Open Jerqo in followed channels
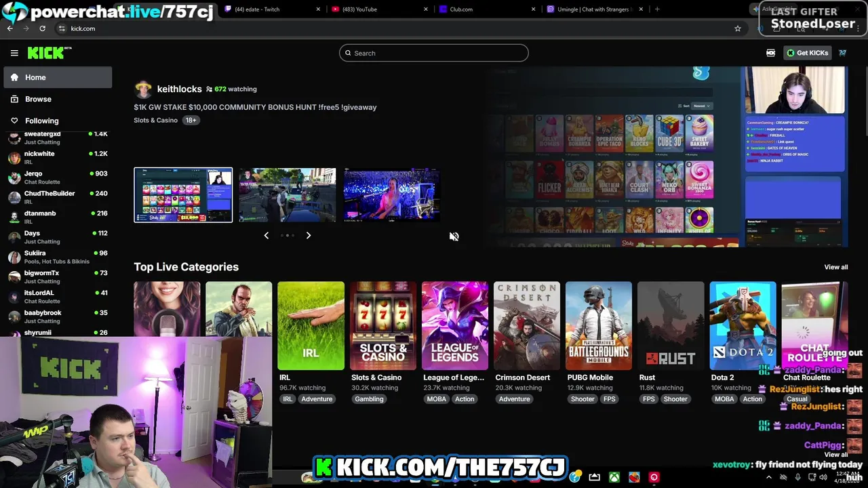868x488 pixels. tap(58, 178)
